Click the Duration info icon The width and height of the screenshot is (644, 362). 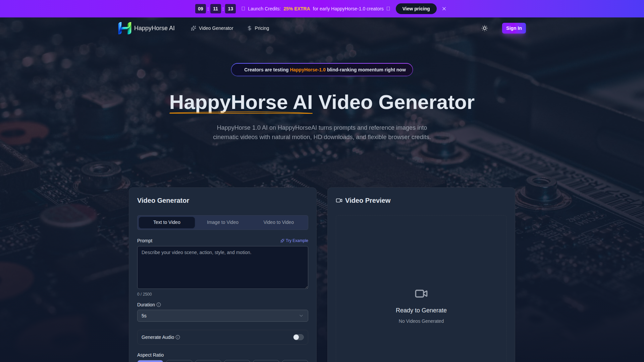click(x=159, y=305)
